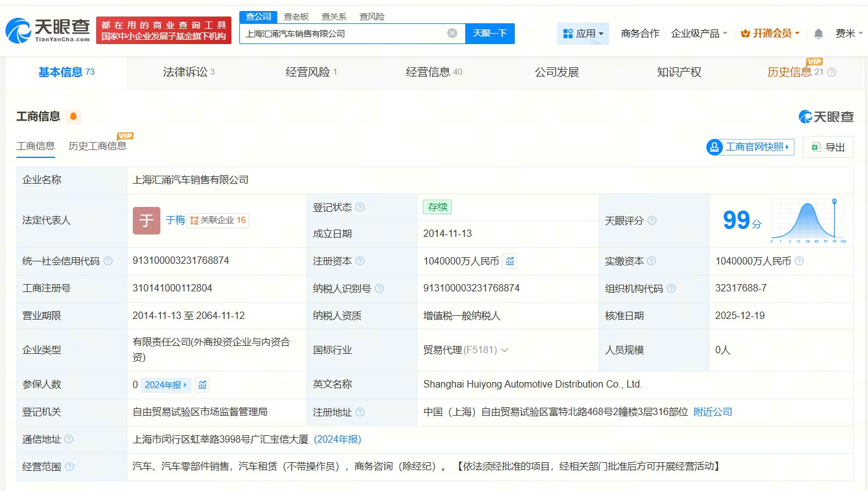Select the 查关系 search tab
Image resolution: width=868 pixels, height=491 pixels.
(x=334, y=17)
